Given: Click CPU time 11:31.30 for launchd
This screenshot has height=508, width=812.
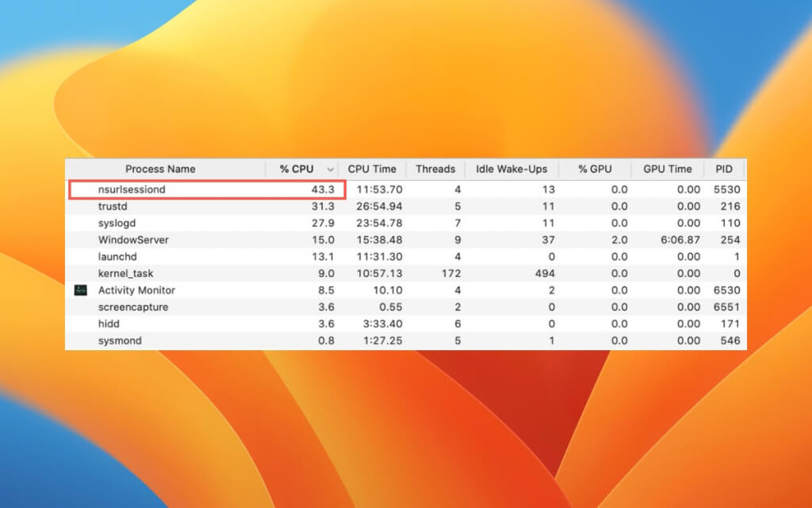Looking at the screenshot, I should (379, 256).
